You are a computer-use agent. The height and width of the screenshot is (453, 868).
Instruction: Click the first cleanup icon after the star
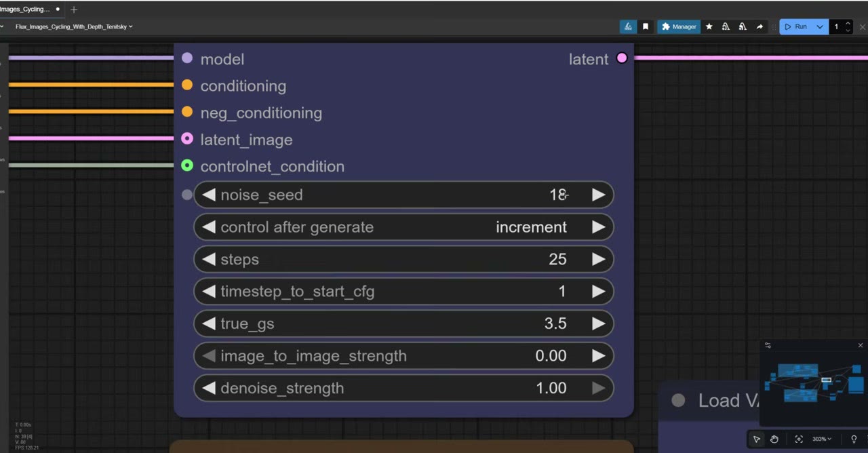(x=726, y=26)
